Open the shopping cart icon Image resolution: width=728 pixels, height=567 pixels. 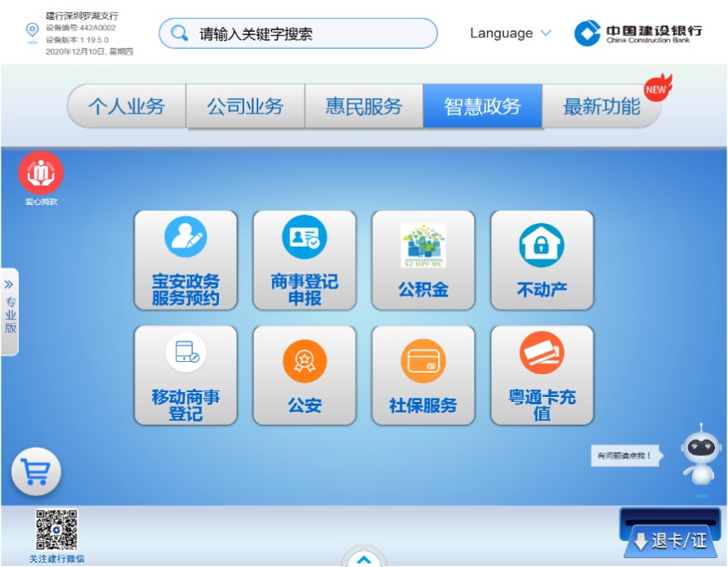(36, 471)
